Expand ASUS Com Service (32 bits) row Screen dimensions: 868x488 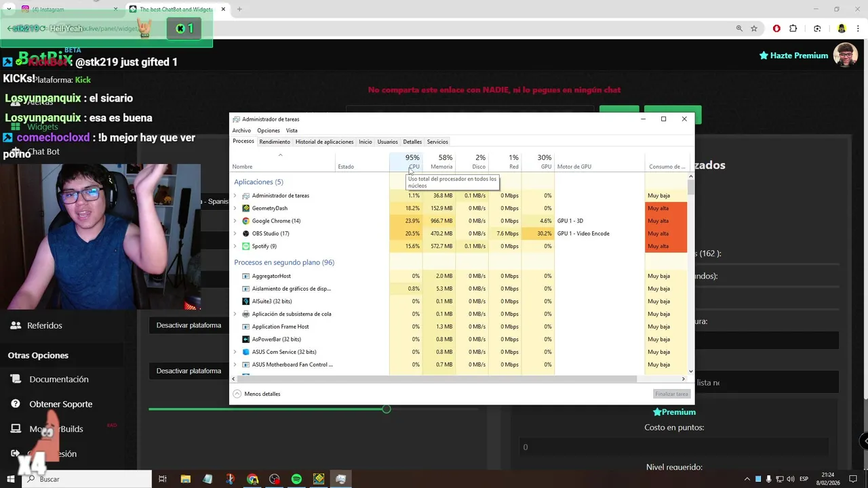point(235,352)
